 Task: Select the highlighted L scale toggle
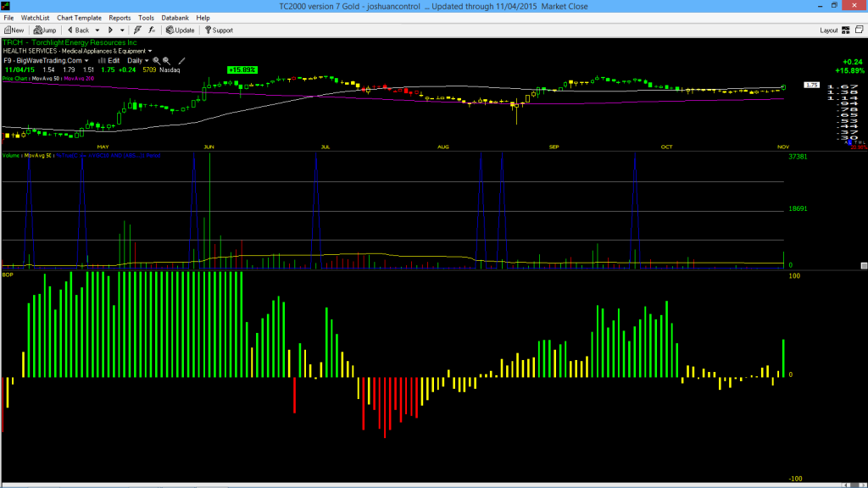851,142
